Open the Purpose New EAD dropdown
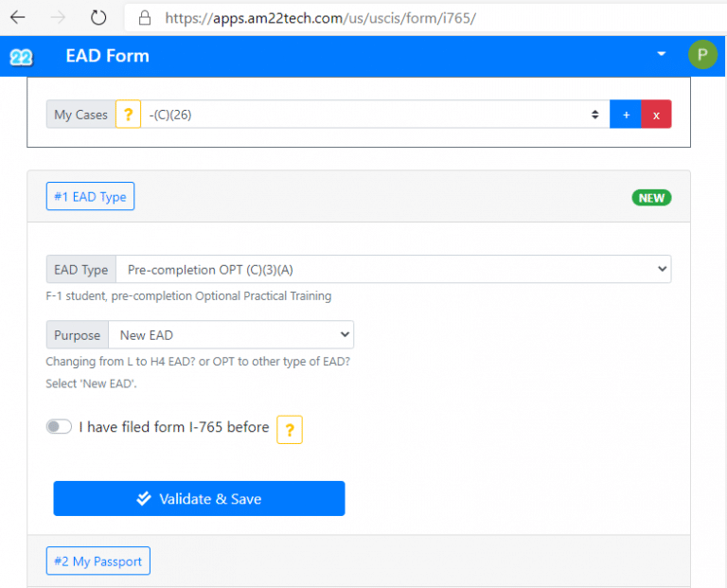Image resolution: width=727 pixels, height=588 pixels. click(231, 335)
